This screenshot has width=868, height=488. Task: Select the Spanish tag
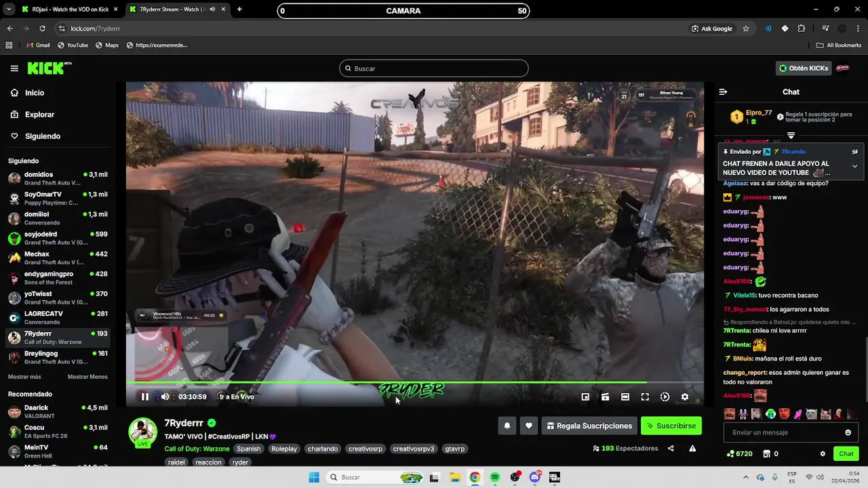(249, 449)
